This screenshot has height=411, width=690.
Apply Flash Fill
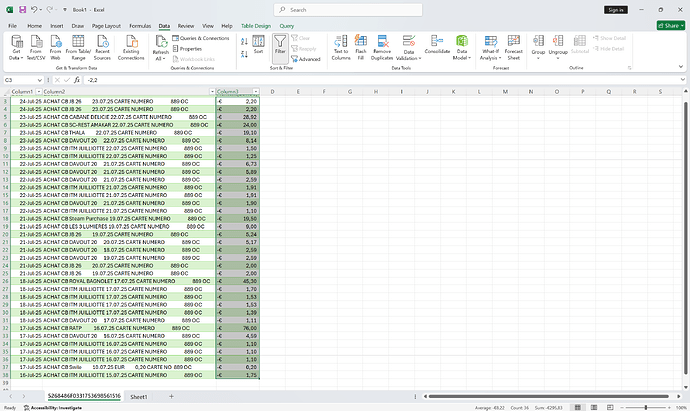point(361,48)
